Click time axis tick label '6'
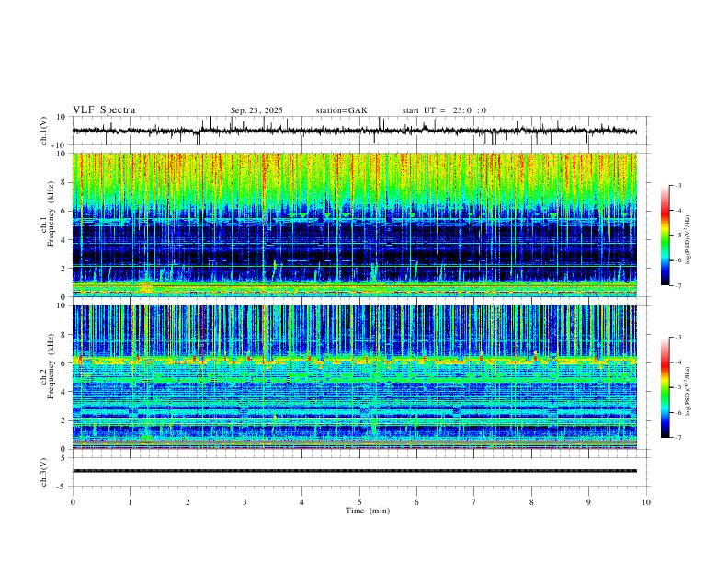728x563 pixels. 417,502
